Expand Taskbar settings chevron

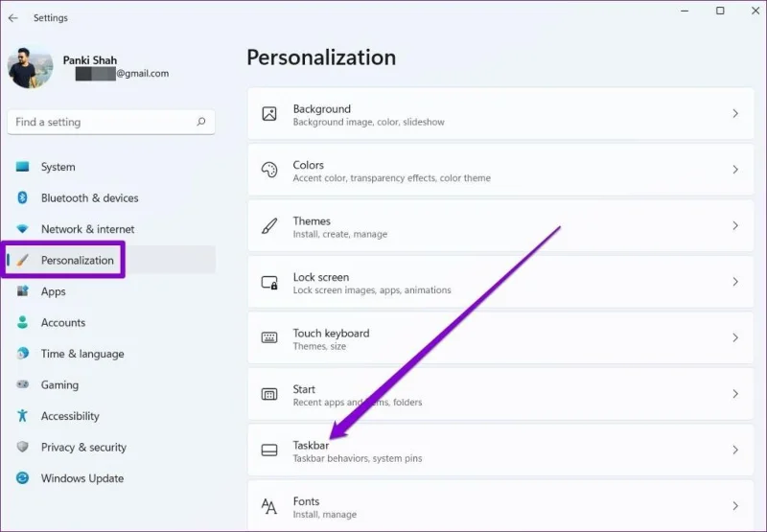[x=735, y=450]
